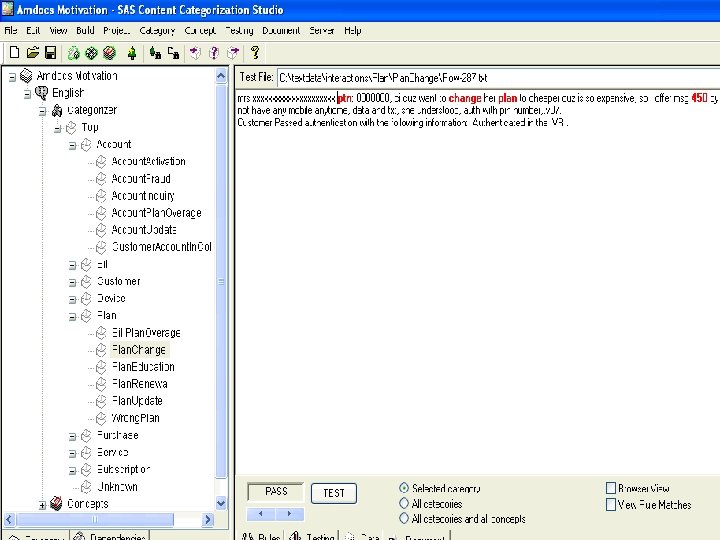Select the 'All categories' radio button
Image resolution: width=720 pixels, height=540 pixels.
tap(404, 503)
